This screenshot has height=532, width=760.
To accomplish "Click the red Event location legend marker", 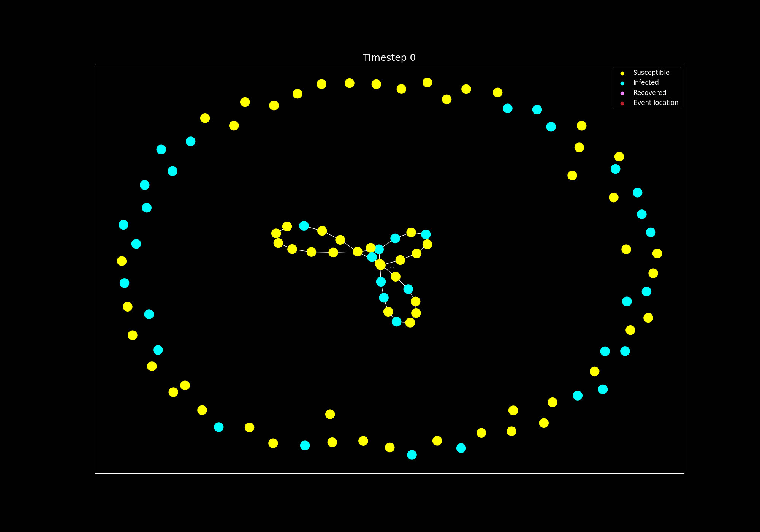I will [x=622, y=103].
